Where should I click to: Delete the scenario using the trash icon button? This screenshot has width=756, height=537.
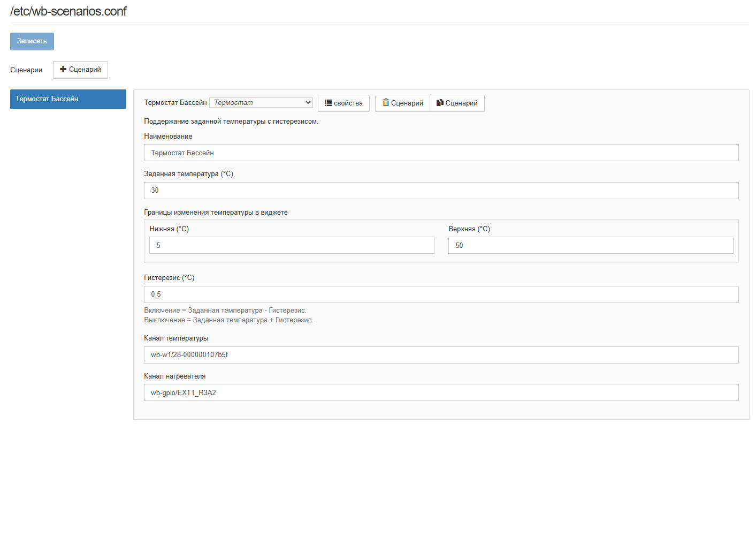(x=402, y=103)
